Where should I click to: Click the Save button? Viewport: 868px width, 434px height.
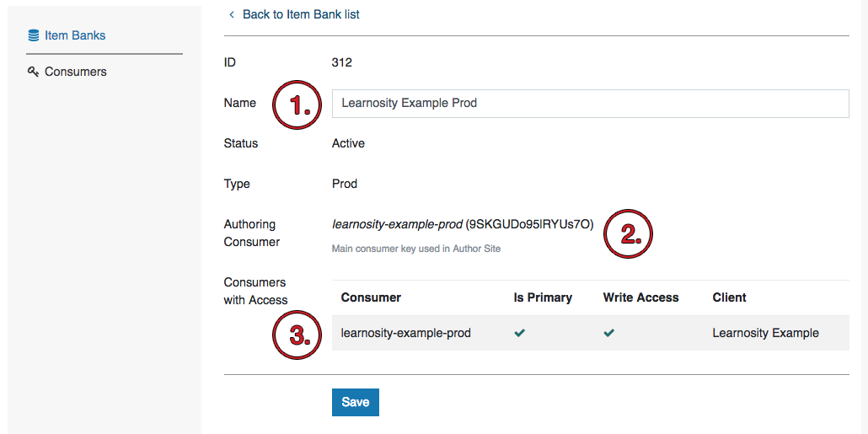click(x=356, y=402)
